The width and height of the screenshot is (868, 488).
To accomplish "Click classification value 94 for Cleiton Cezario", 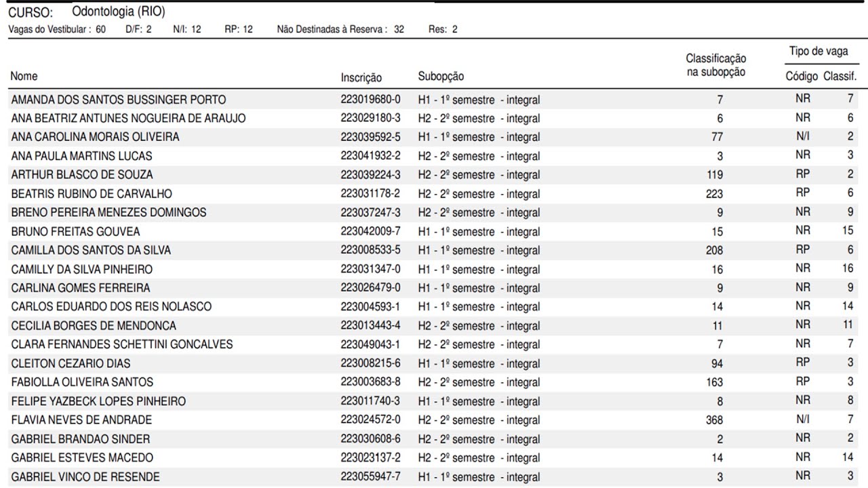I will point(717,363).
